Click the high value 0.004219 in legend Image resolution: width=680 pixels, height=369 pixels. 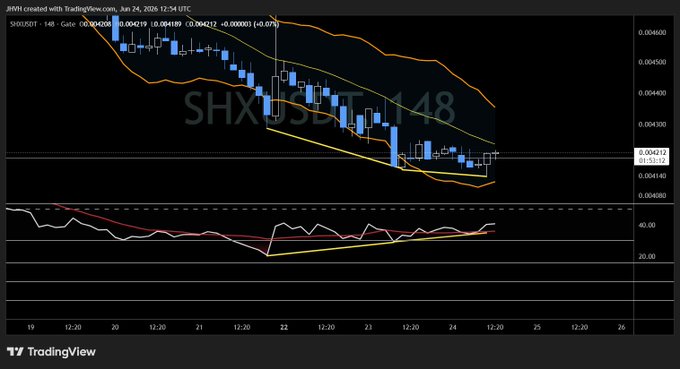[132, 24]
